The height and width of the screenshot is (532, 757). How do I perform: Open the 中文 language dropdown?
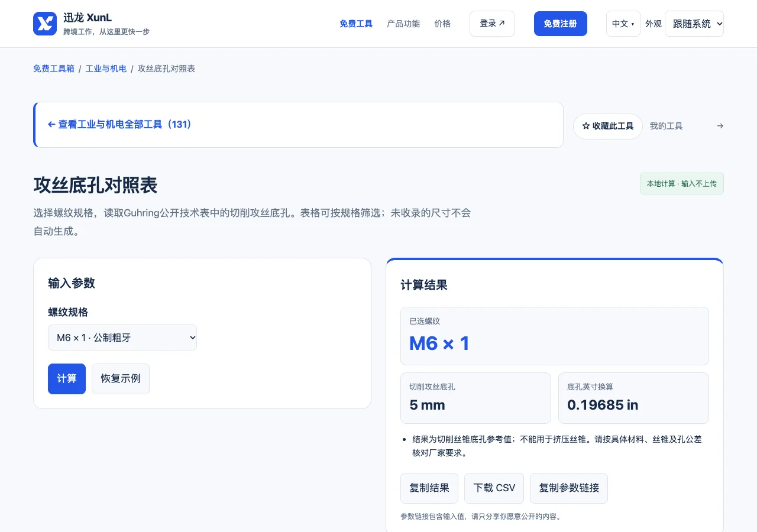coord(623,24)
